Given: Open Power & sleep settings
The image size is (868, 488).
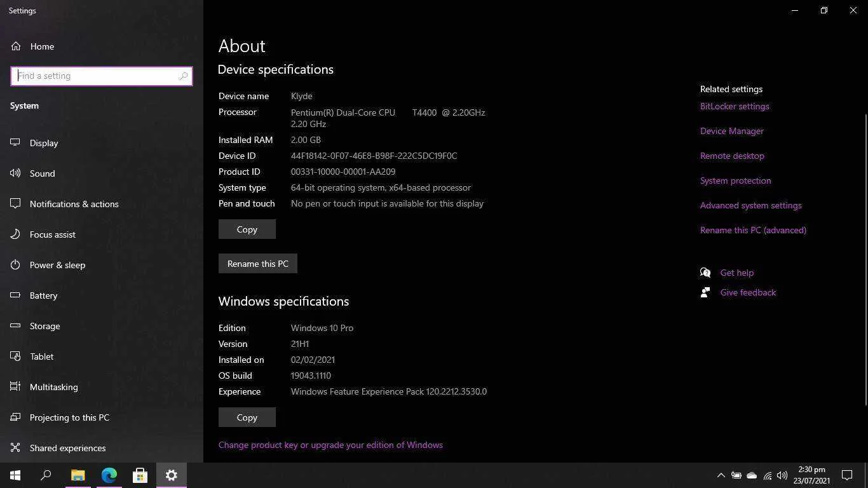Looking at the screenshot, I should point(102,265).
